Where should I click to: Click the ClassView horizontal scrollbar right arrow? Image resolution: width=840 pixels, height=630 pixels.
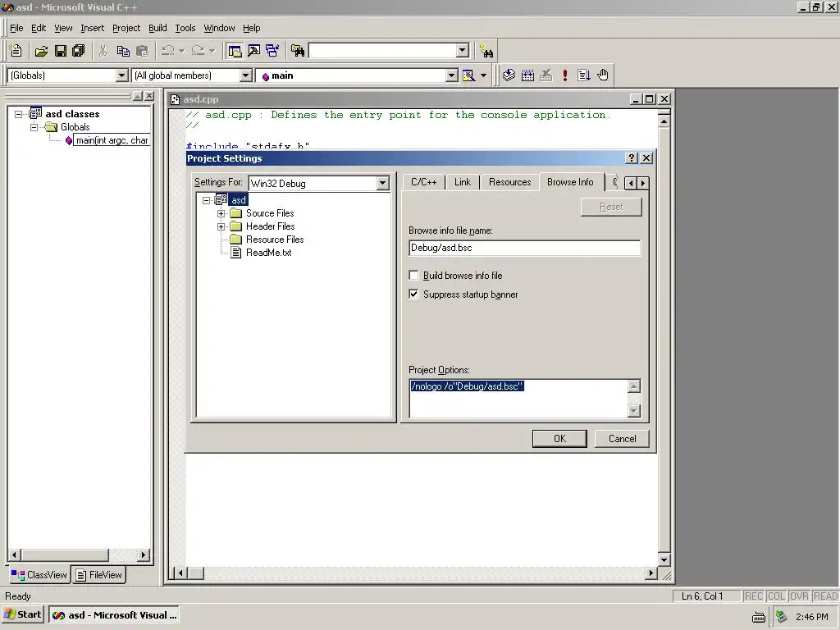click(143, 555)
